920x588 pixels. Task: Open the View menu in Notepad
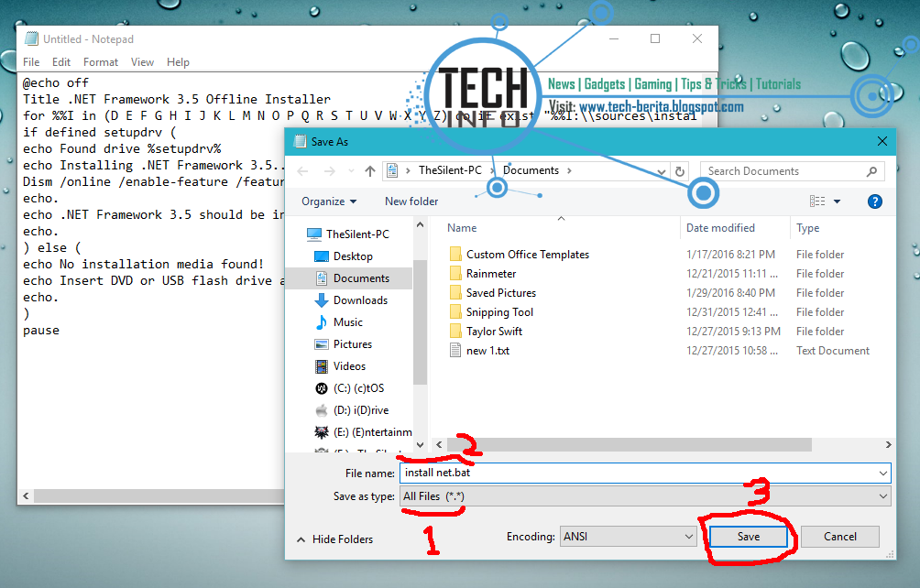point(142,61)
